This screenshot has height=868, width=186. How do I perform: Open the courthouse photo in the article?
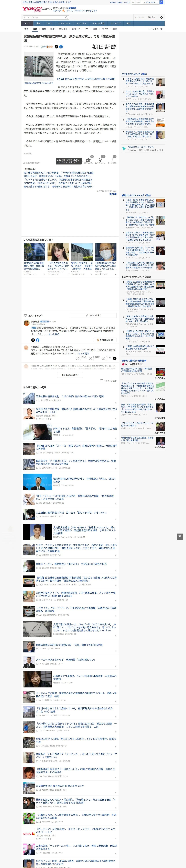tap(39, 66)
